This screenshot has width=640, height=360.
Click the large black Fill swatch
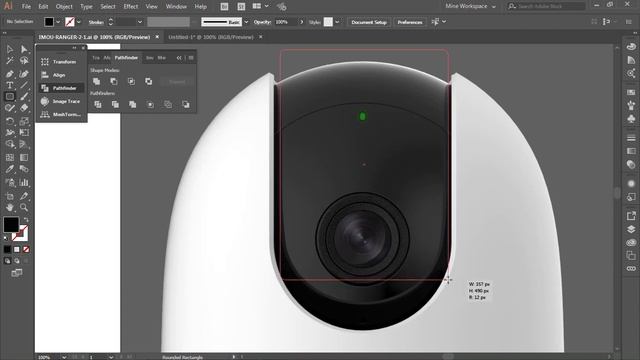(11, 224)
